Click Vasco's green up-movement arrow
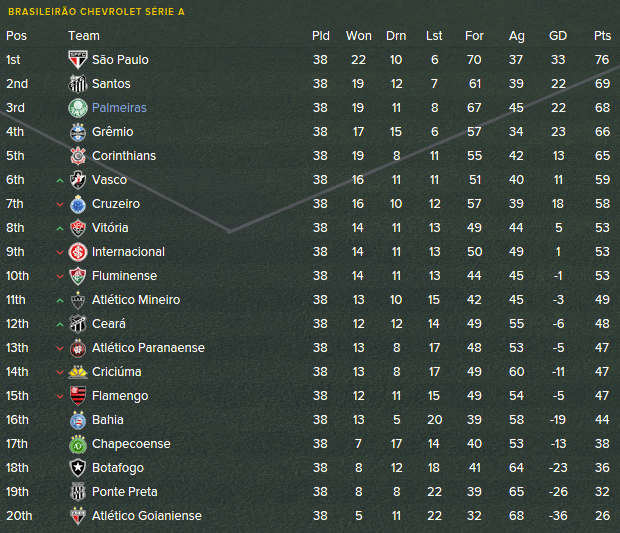The height and width of the screenshot is (533, 620). [x=60, y=180]
